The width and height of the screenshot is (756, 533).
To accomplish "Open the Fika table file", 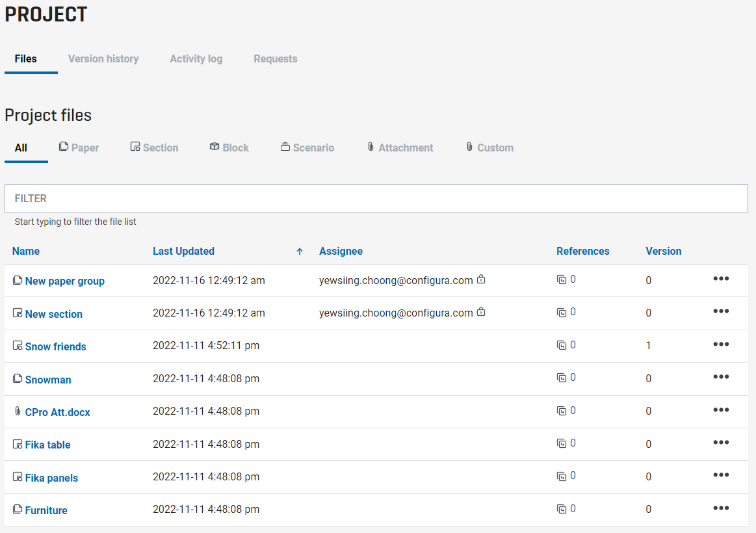I will click(x=47, y=445).
